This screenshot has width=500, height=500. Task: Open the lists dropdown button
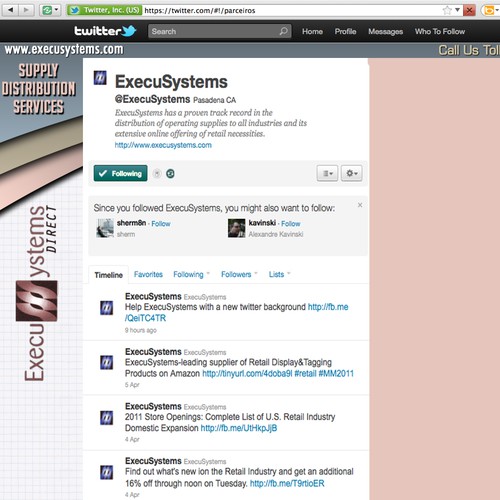(327, 173)
